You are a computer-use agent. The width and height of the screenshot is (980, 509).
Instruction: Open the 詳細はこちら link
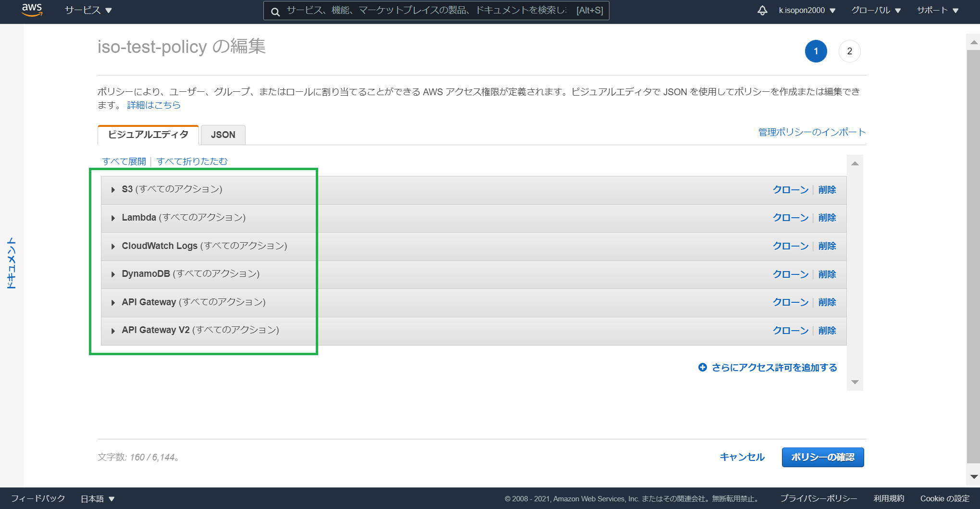pyautogui.click(x=153, y=105)
